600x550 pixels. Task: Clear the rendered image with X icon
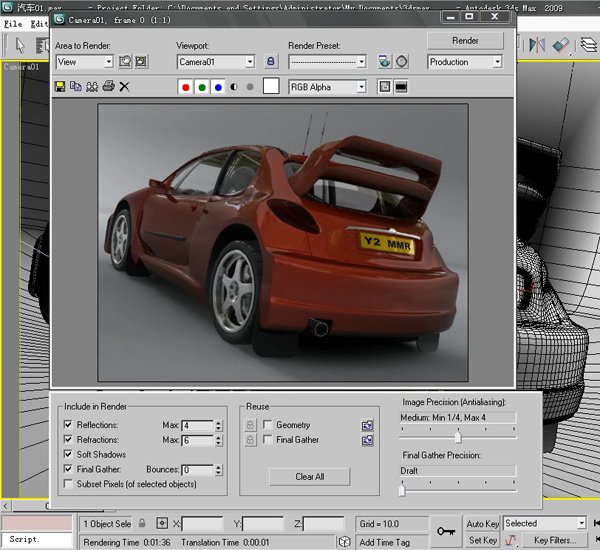pyautogui.click(x=124, y=87)
